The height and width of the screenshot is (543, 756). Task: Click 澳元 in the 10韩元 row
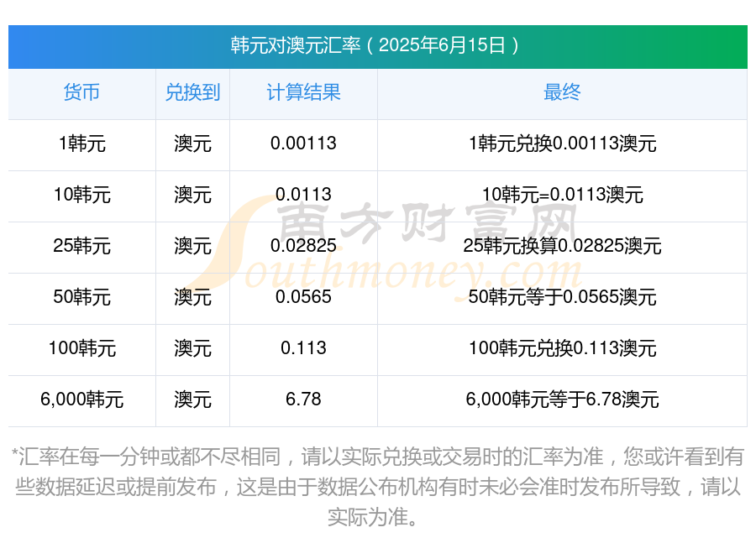192,195
